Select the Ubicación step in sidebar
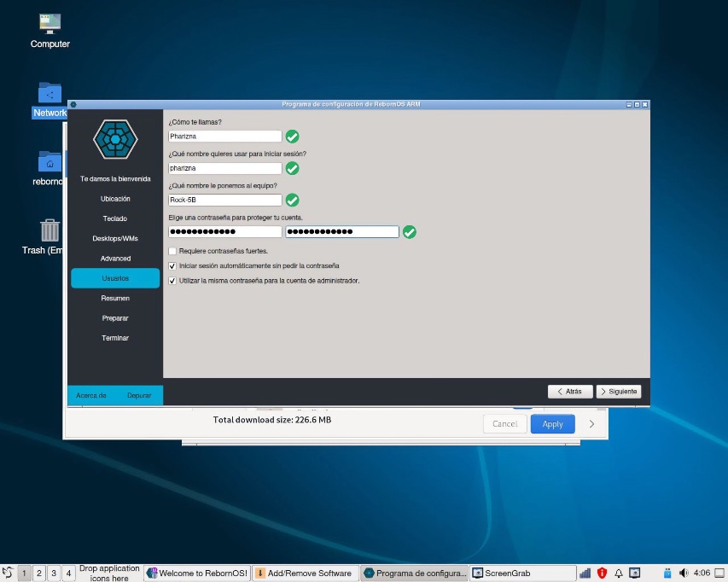The width and height of the screenshot is (728, 582). click(115, 199)
